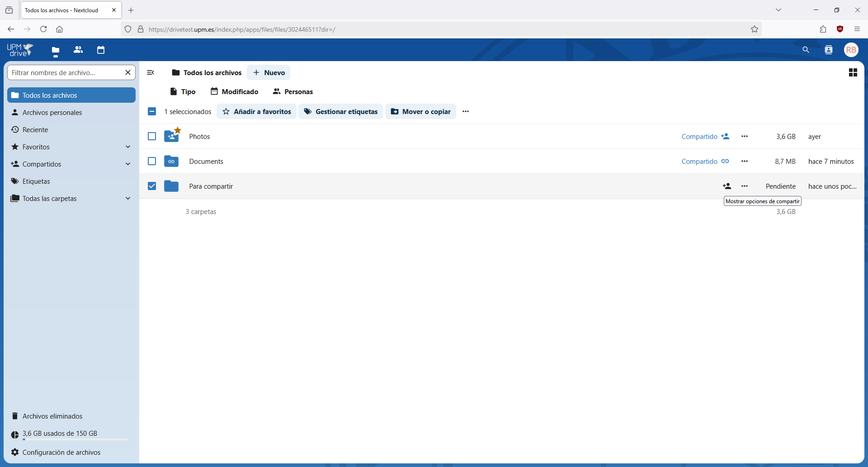Select Todos los archivos in sidebar
Viewport: 868px width, 467px height.
[71, 95]
